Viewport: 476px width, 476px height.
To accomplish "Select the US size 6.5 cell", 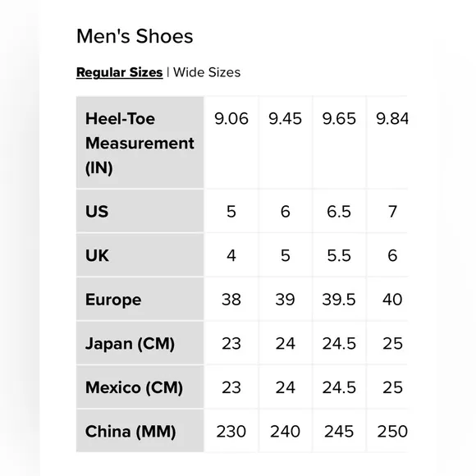I will click(x=339, y=211).
